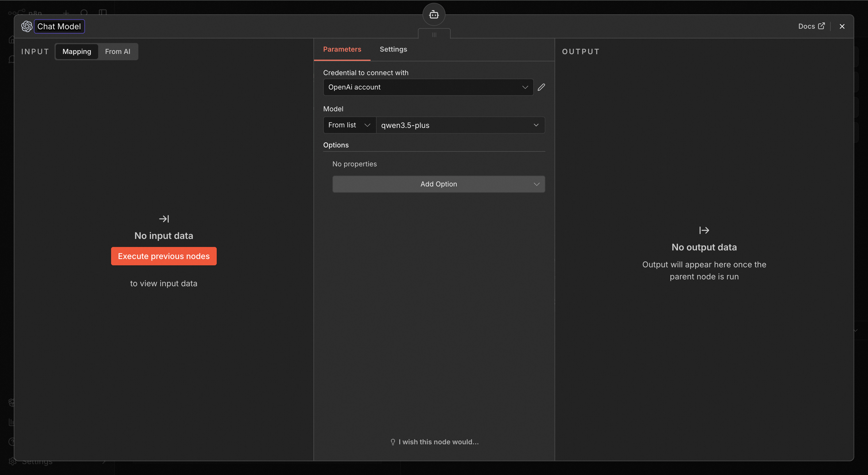Image resolution: width=868 pixels, height=475 pixels.
Task: Open the Add Option dropdown
Action: 438,184
